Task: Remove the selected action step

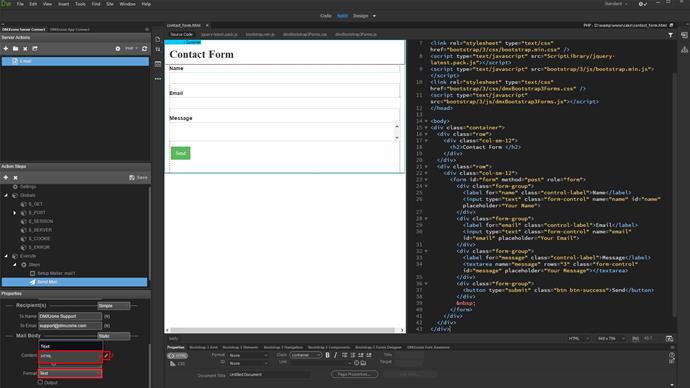Action: coord(15,177)
